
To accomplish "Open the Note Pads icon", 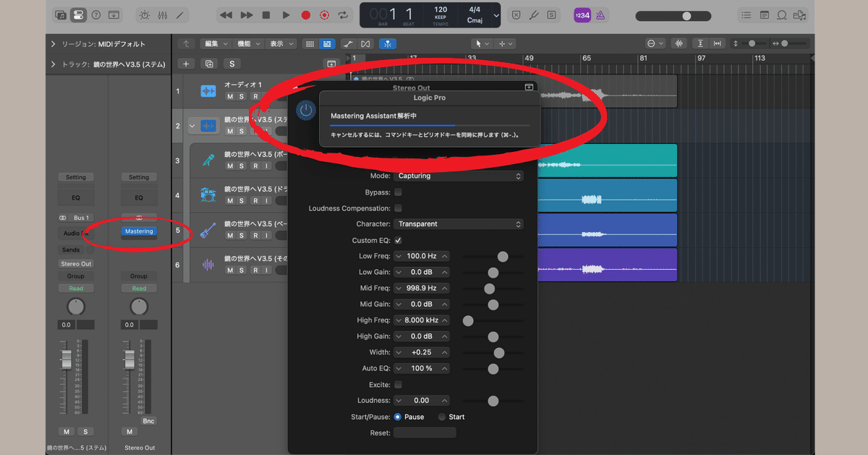I will [765, 14].
